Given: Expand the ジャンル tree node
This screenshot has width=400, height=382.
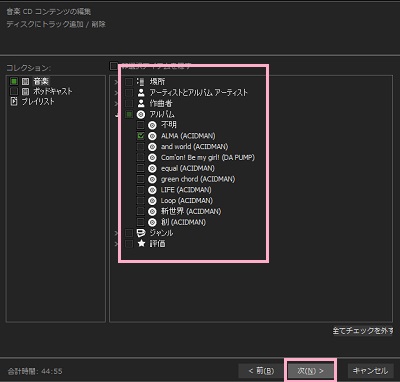Looking at the screenshot, I should (x=116, y=233).
